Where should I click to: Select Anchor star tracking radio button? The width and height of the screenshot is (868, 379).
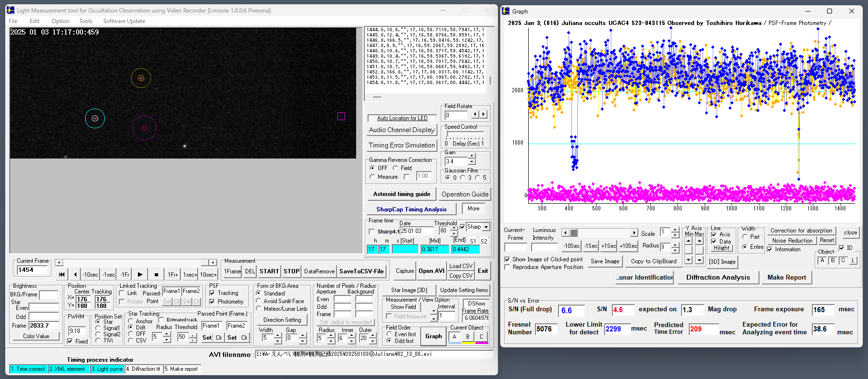pos(131,321)
